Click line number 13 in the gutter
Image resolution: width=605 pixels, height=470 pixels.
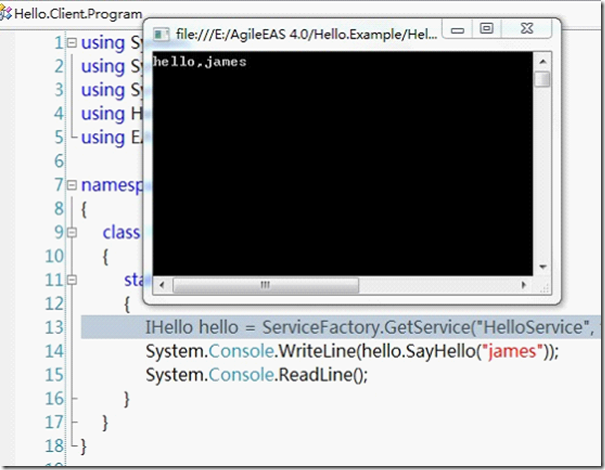[x=54, y=327]
